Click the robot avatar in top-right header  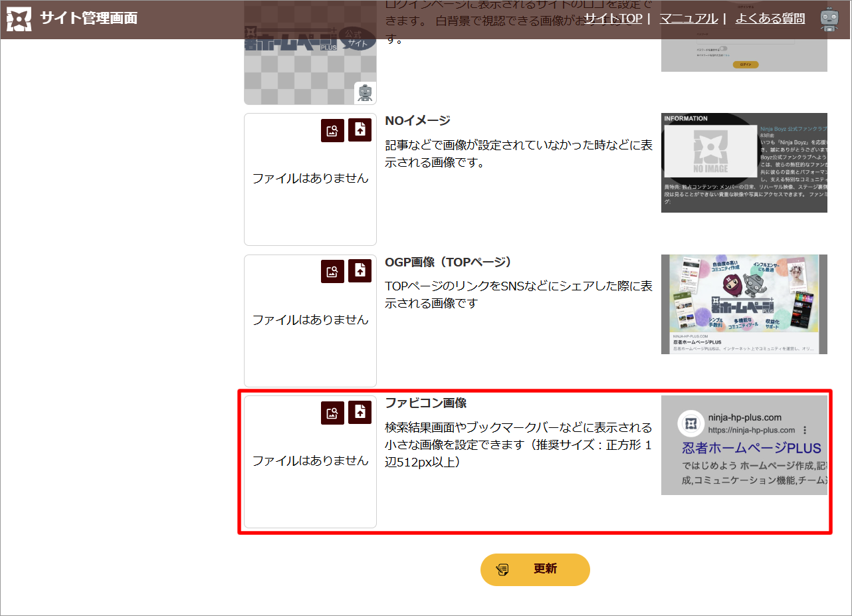[828, 19]
